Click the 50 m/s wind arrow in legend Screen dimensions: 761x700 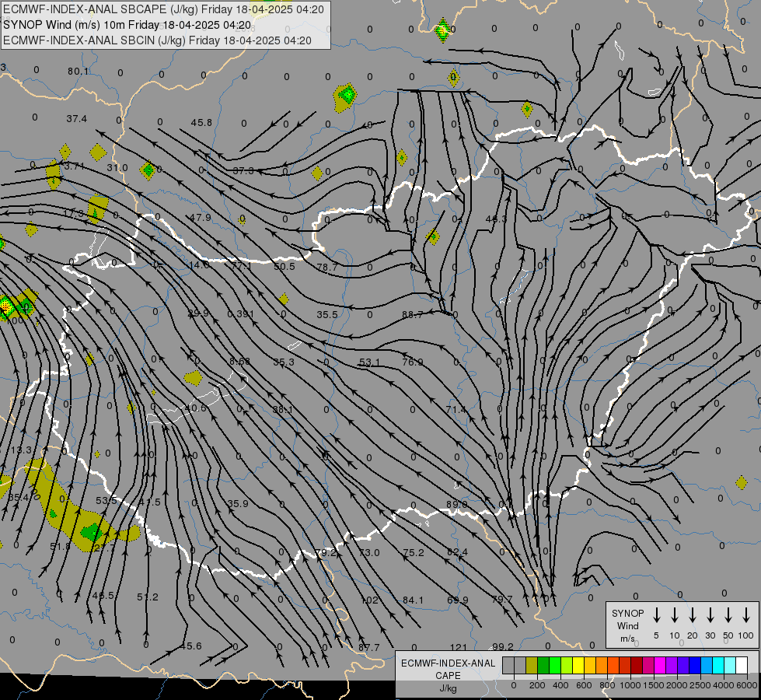tap(728, 615)
